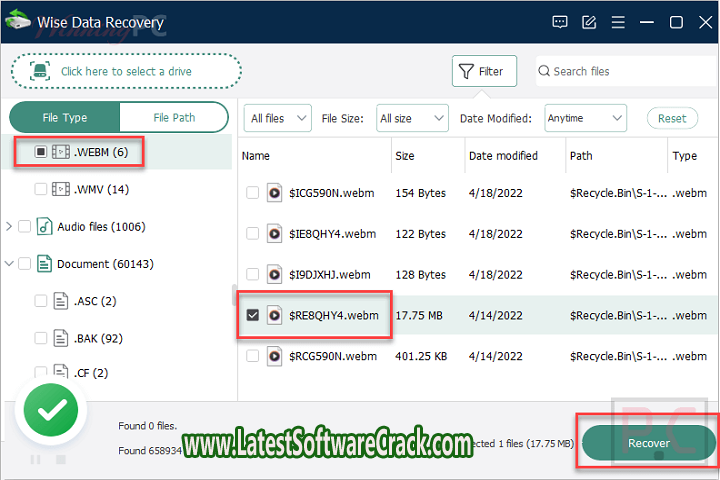Click the play icon beside $ICG590N.webm
The height and width of the screenshot is (480, 720).
point(274,193)
